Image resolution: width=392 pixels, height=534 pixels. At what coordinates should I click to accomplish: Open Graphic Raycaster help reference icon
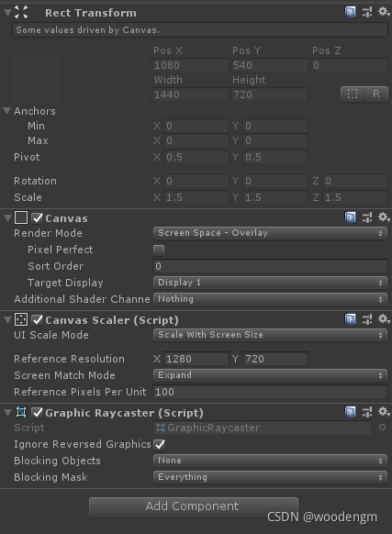point(350,412)
